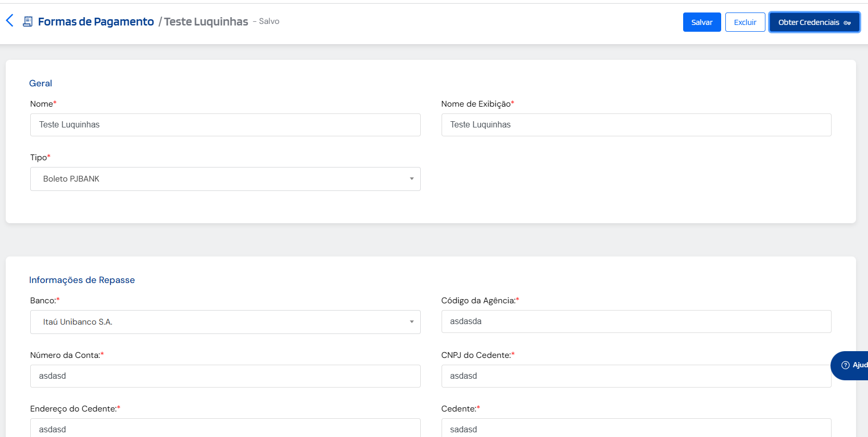Click the key icon in Obter Credenciais

pos(847,23)
